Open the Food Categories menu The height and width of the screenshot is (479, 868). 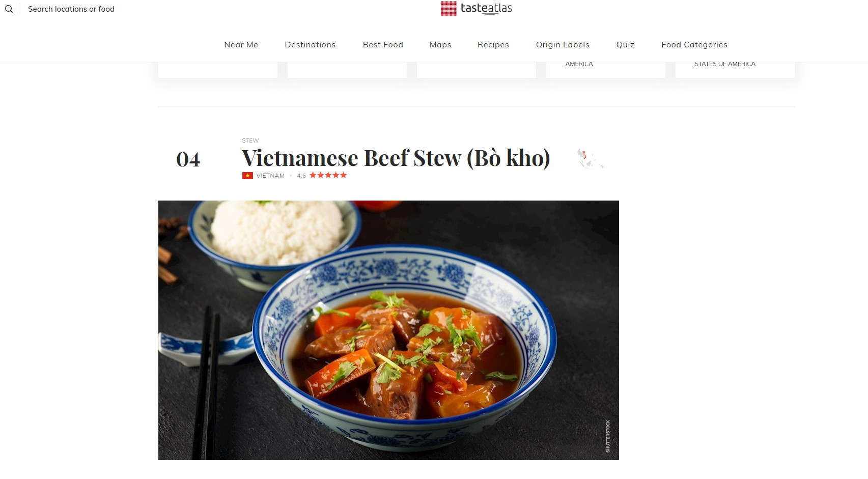[x=694, y=45]
